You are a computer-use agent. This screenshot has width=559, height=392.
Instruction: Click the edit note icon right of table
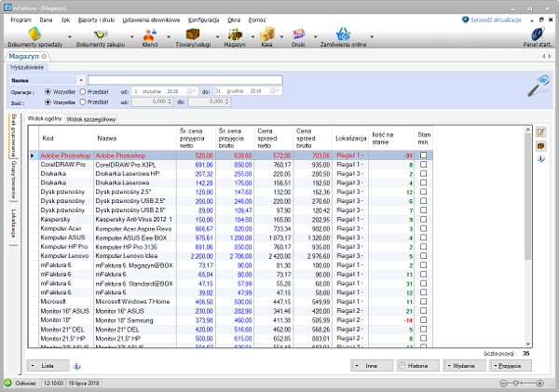[x=541, y=133]
